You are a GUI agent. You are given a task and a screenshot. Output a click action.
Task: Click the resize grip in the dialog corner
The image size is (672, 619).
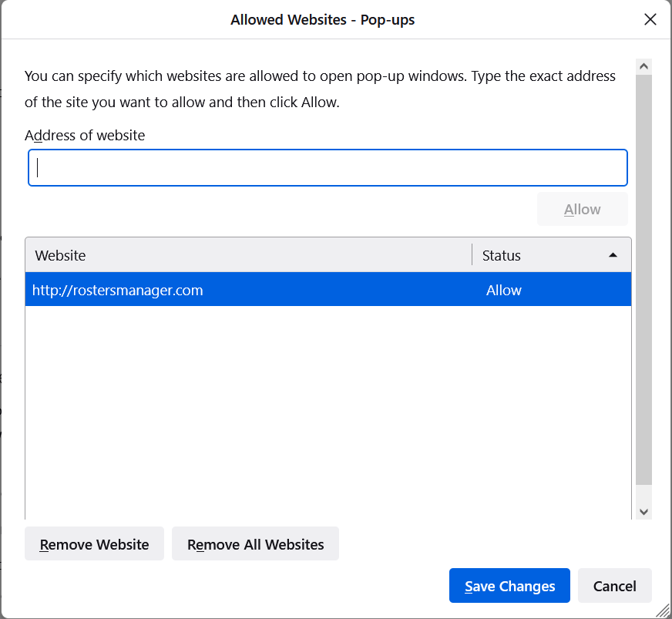click(x=662, y=610)
